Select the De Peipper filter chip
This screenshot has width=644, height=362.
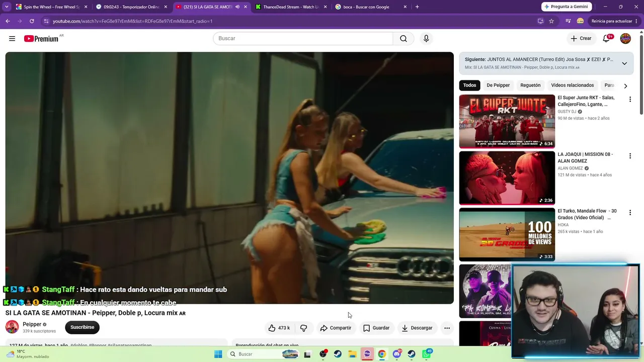coord(498,85)
